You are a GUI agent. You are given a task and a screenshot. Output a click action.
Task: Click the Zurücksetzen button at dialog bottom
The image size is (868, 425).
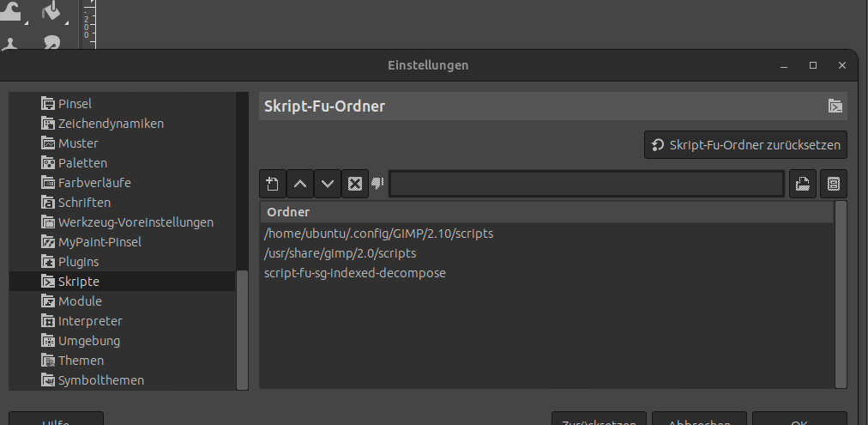tap(599, 418)
